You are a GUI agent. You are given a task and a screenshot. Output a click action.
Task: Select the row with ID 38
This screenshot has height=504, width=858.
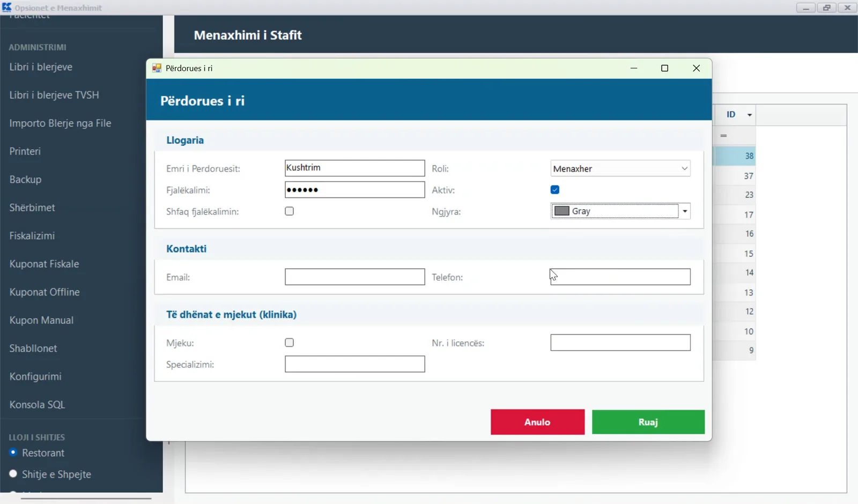point(735,156)
